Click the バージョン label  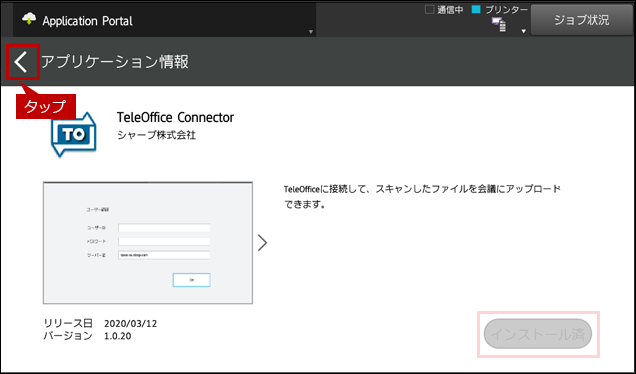68,336
